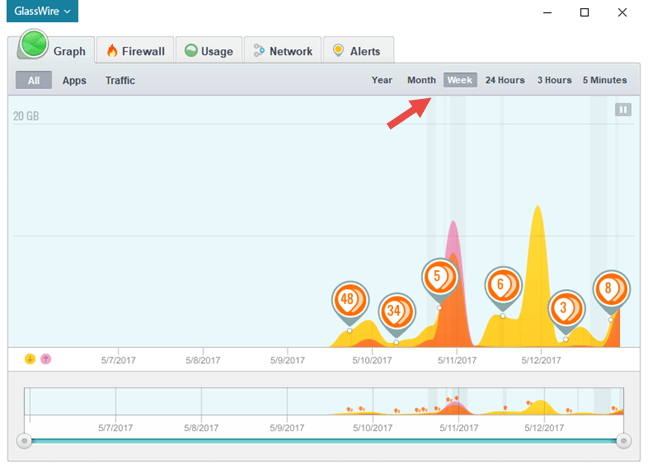Click the location pin Alerts icon
This screenshot has width=648, height=469.
coord(338,50)
